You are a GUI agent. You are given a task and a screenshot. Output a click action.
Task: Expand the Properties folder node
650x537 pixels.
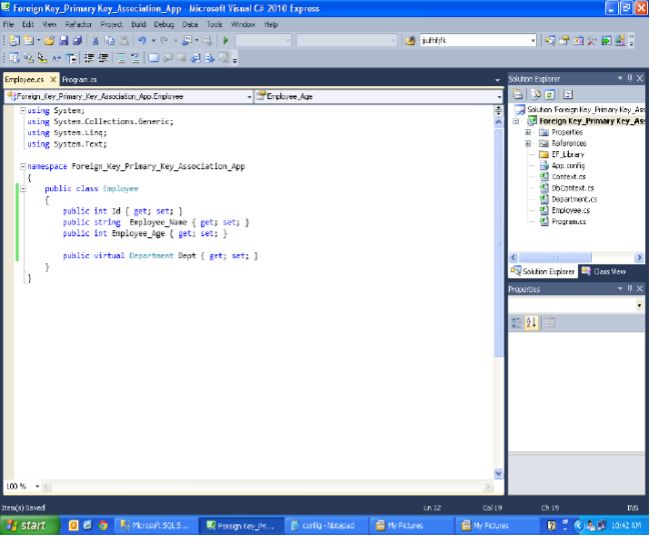(528, 132)
